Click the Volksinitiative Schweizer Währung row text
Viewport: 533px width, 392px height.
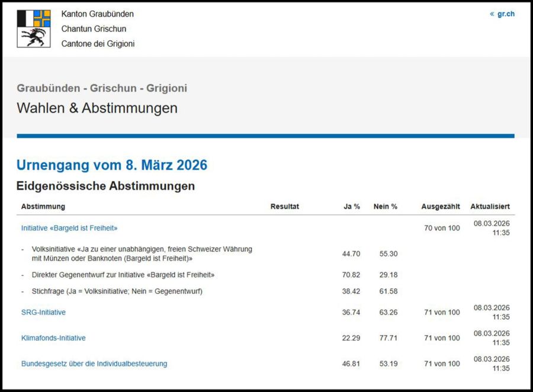(142, 253)
